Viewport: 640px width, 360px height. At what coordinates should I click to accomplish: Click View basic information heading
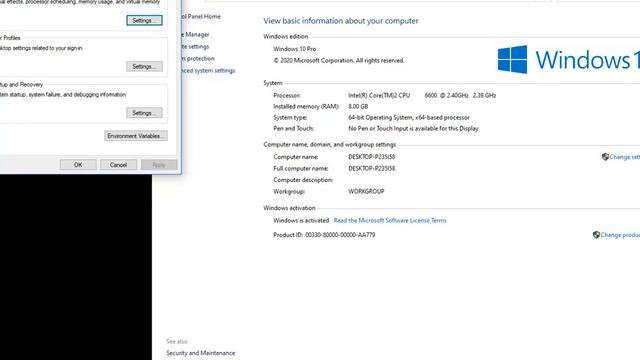click(x=341, y=20)
